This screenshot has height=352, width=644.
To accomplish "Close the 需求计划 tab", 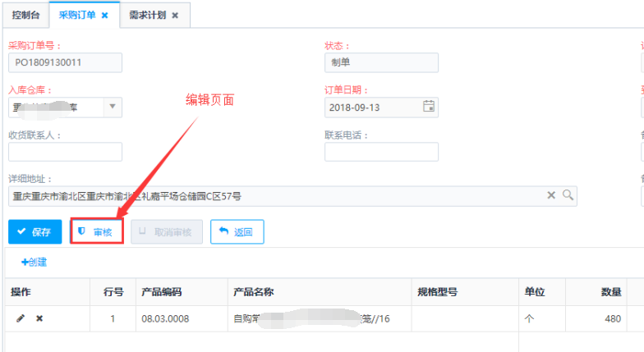I will coord(175,15).
